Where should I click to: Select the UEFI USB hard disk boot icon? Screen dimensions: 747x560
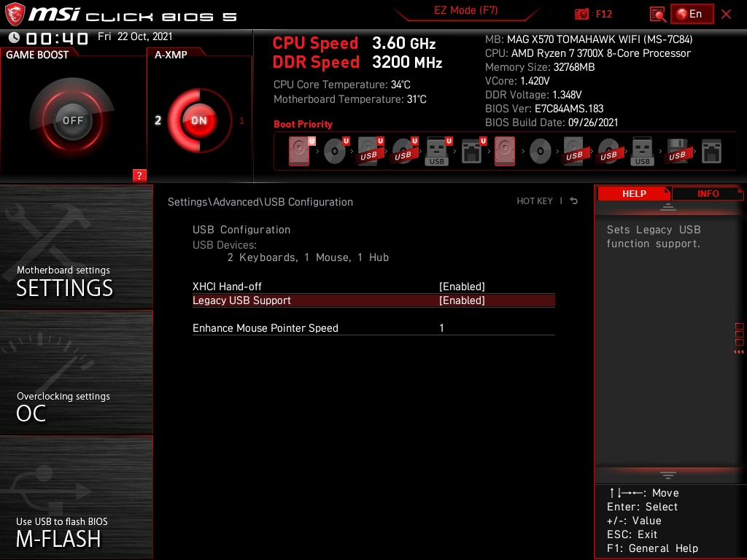369,151
